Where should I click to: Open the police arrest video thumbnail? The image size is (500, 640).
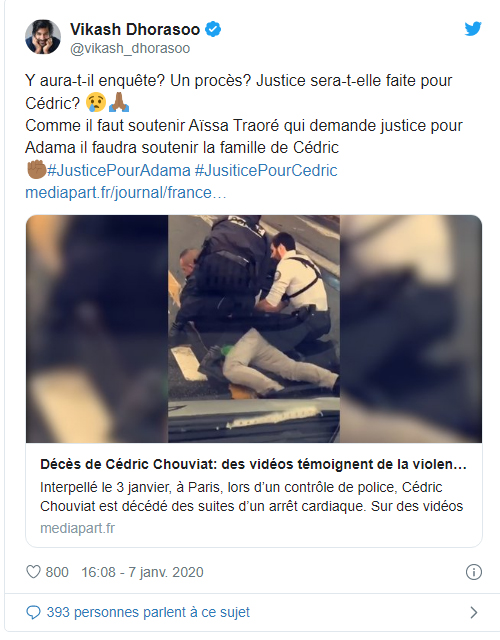[254, 329]
